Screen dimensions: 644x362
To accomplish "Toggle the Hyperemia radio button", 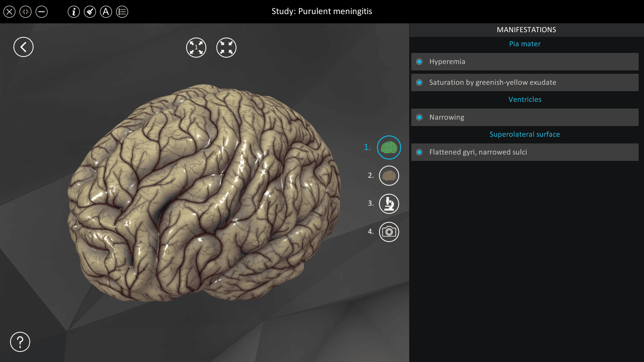I will [x=419, y=62].
